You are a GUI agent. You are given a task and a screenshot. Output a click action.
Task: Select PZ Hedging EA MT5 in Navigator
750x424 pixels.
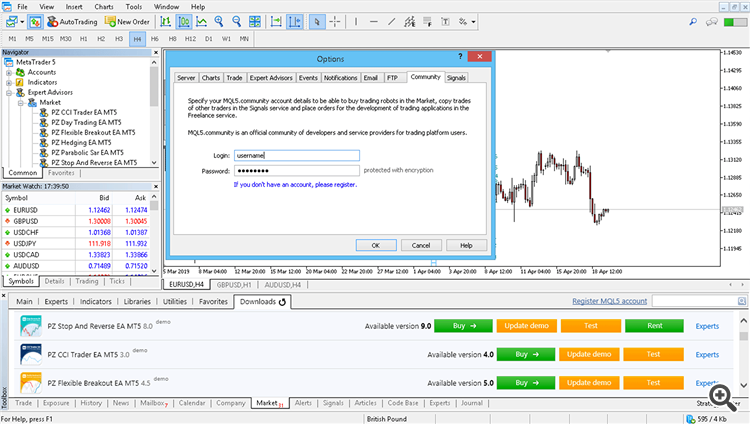click(x=81, y=143)
